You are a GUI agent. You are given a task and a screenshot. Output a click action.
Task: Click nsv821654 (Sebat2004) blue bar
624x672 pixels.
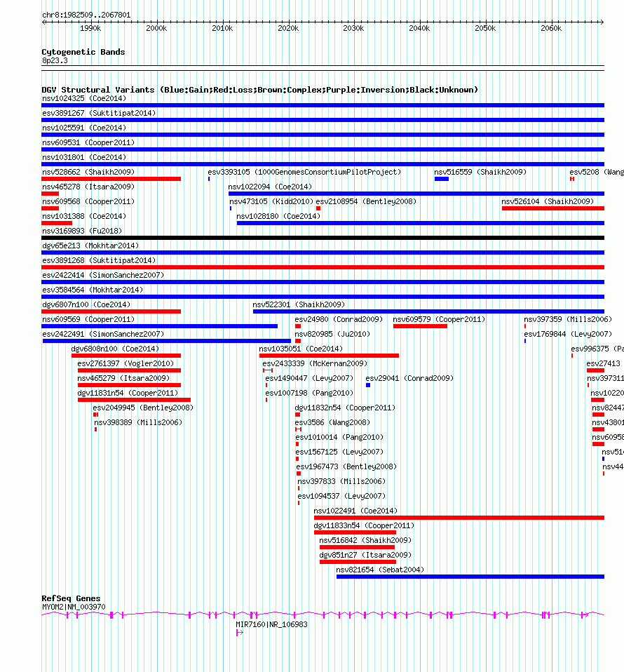pyautogui.click(x=470, y=577)
